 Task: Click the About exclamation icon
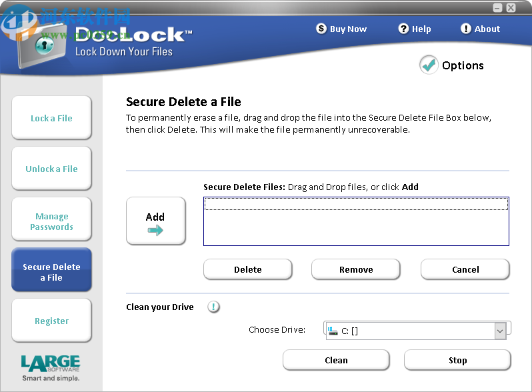click(x=466, y=29)
